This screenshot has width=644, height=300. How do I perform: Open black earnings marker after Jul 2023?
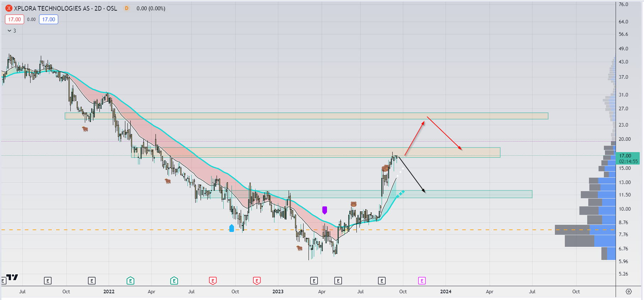tap(382, 281)
